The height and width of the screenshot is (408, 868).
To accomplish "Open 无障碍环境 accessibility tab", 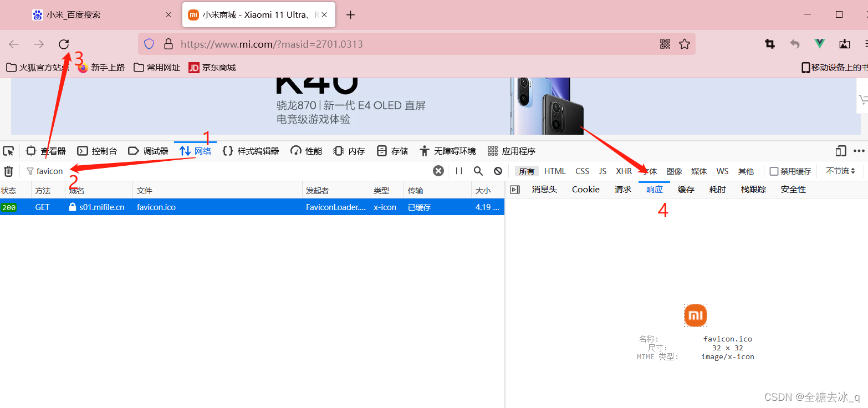I will [448, 151].
